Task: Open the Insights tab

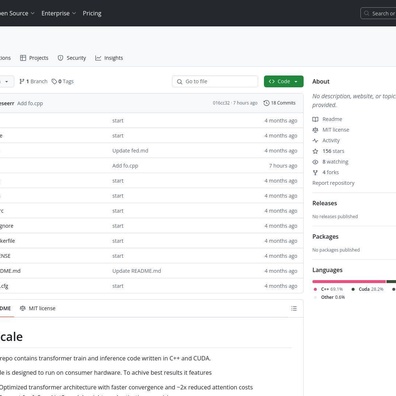Action: (109, 58)
